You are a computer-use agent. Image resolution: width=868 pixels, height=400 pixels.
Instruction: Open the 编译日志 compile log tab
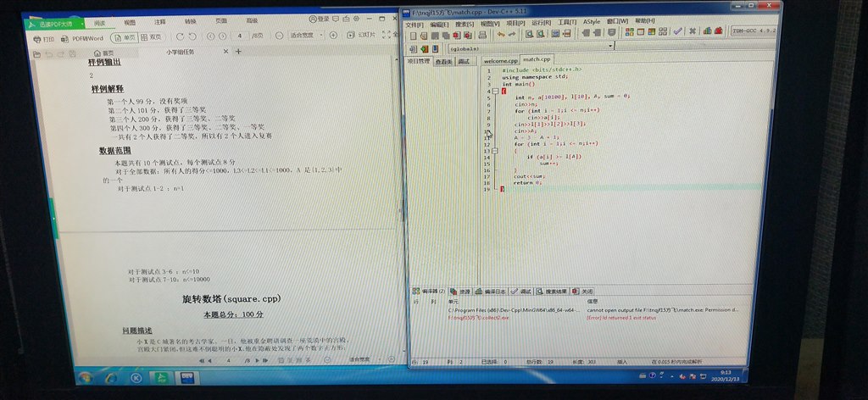[491, 292]
